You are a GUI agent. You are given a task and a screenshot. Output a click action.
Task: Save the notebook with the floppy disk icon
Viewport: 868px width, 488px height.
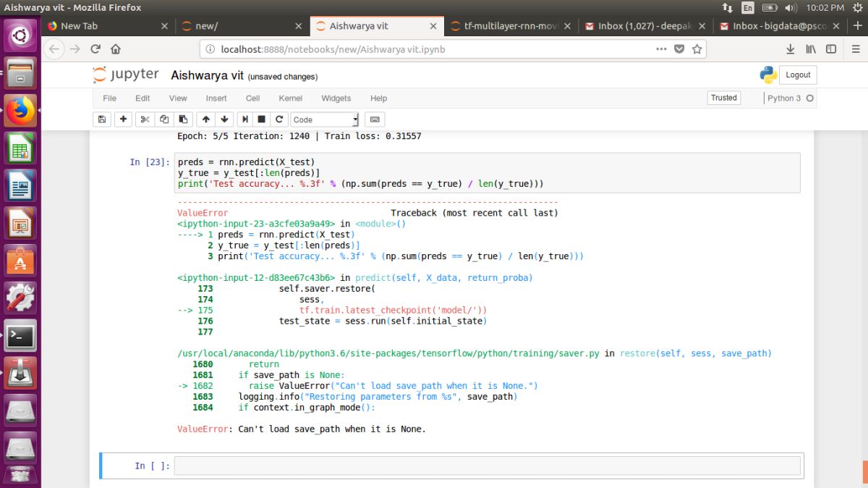[102, 119]
